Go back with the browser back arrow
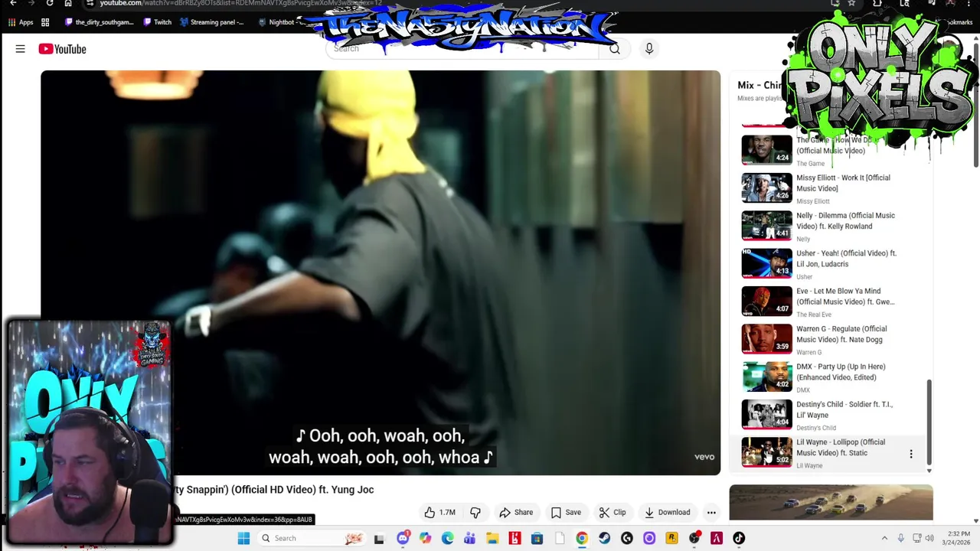This screenshot has height=551, width=980. [x=13, y=3]
